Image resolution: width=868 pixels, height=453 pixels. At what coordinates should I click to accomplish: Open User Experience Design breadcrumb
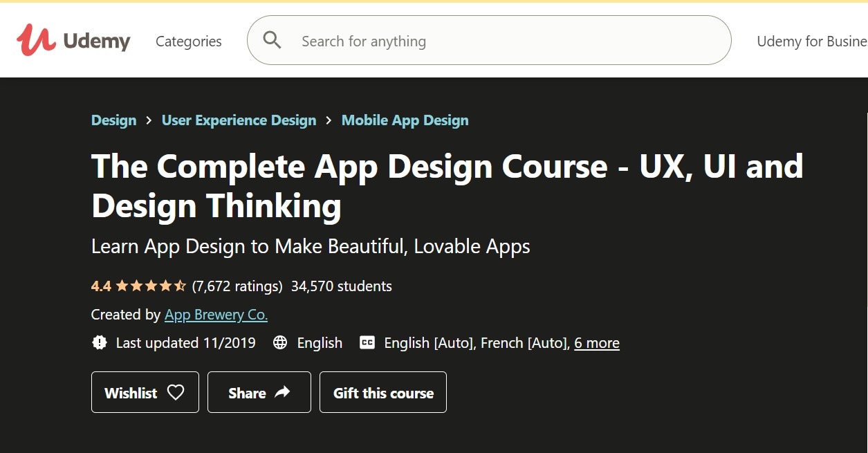tap(239, 120)
